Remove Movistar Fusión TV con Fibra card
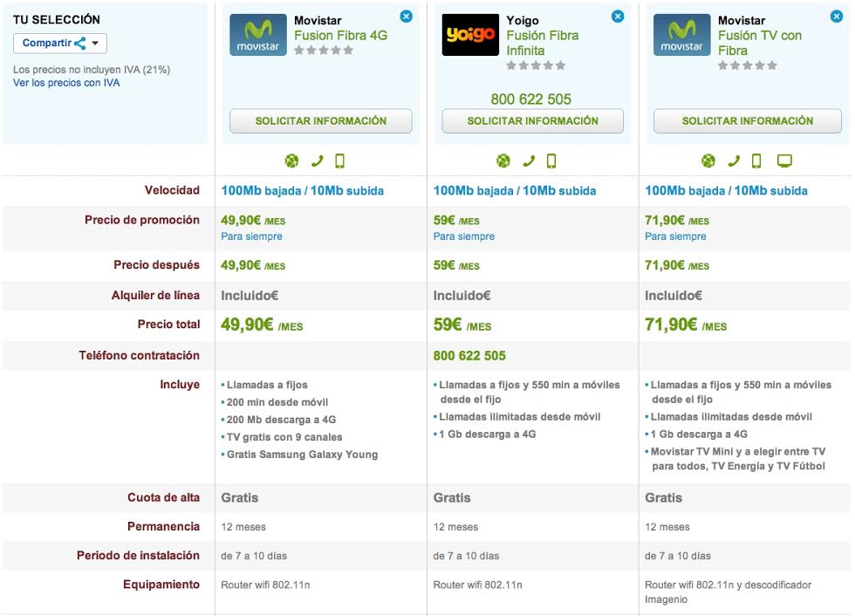 click(836, 17)
